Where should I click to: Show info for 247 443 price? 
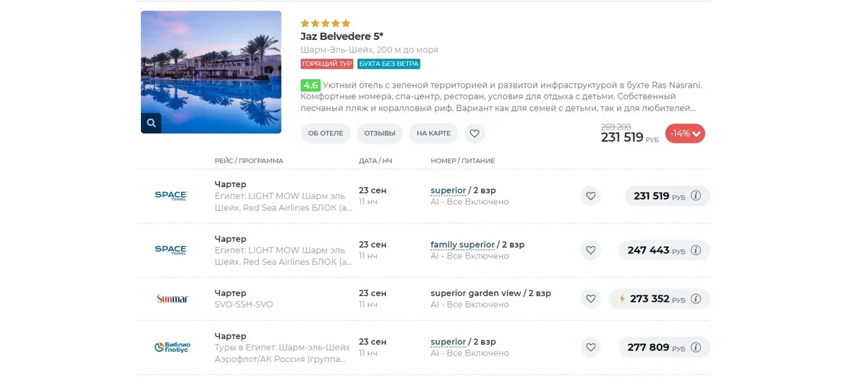[x=696, y=250]
